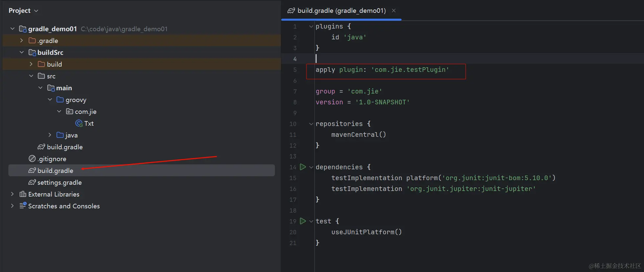Click project path C:\code\java\gradle_demo01
Viewport: 644px width, 272px height.
[x=124, y=29]
